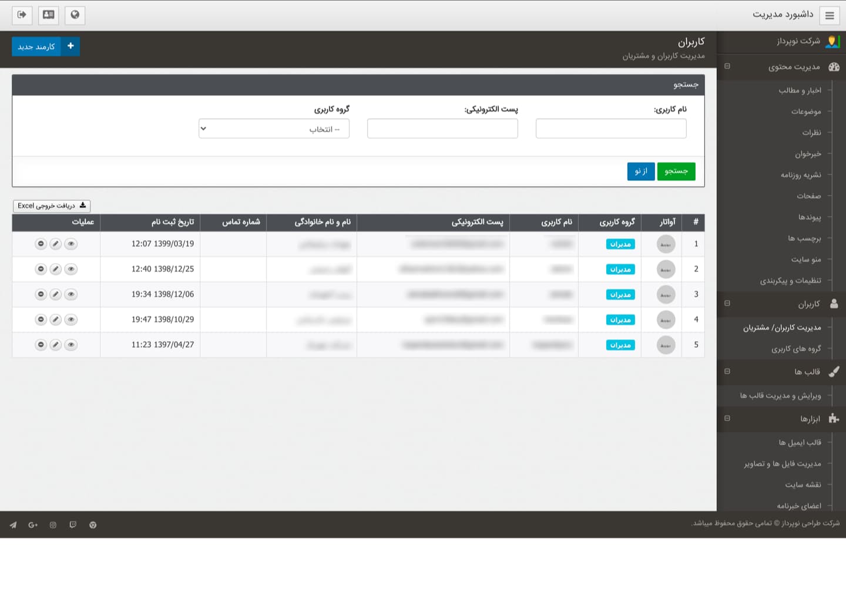This screenshot has width=846, height=616.
Task: Click the blue کارمند جدید button
Action: point(46,46)
